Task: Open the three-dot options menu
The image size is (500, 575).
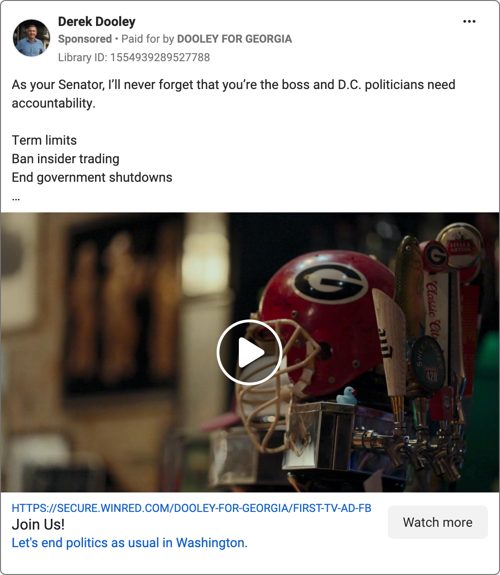Action: coord(469,22)
